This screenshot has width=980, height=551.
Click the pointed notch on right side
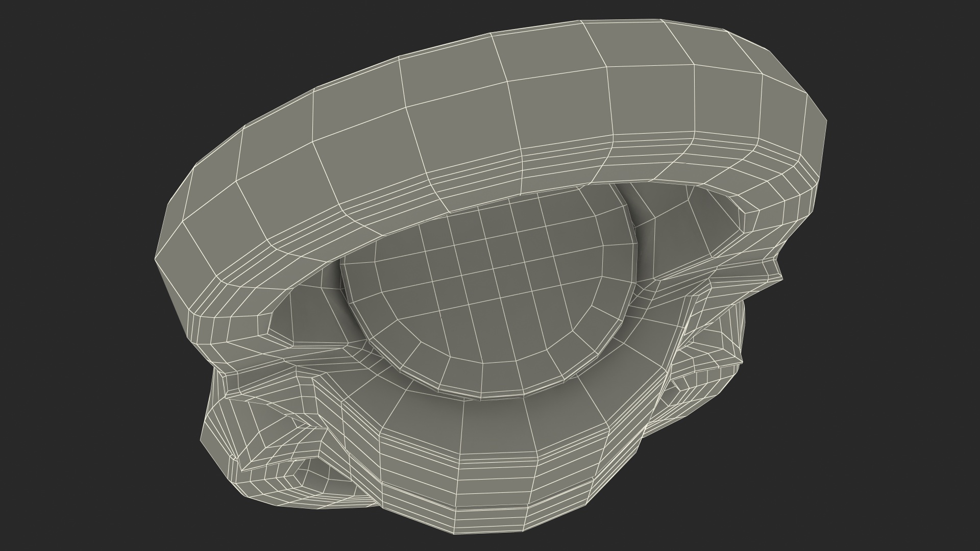(776, 269)
